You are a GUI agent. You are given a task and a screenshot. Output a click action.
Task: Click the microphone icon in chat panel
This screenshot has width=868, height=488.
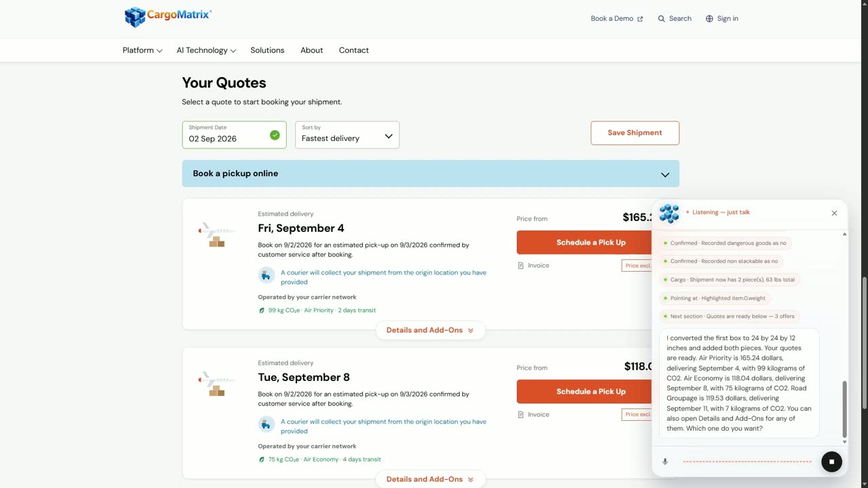[665, 462]
